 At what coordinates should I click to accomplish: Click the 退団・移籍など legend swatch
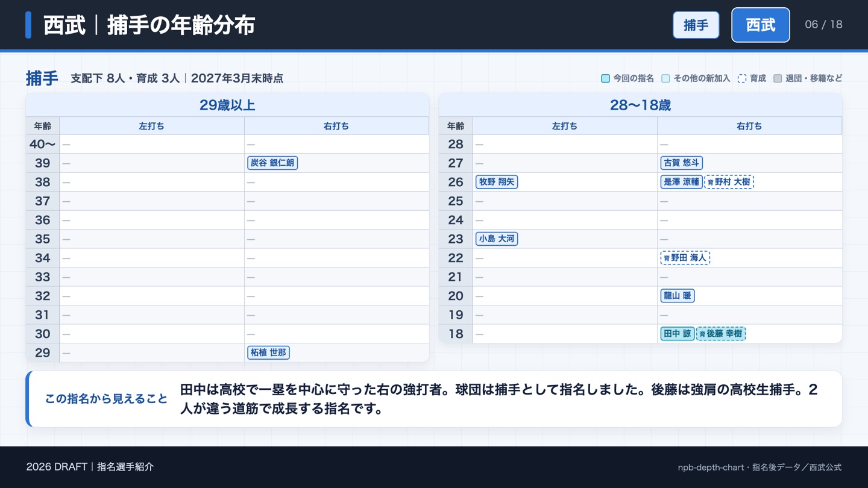[x=778, y=78]
